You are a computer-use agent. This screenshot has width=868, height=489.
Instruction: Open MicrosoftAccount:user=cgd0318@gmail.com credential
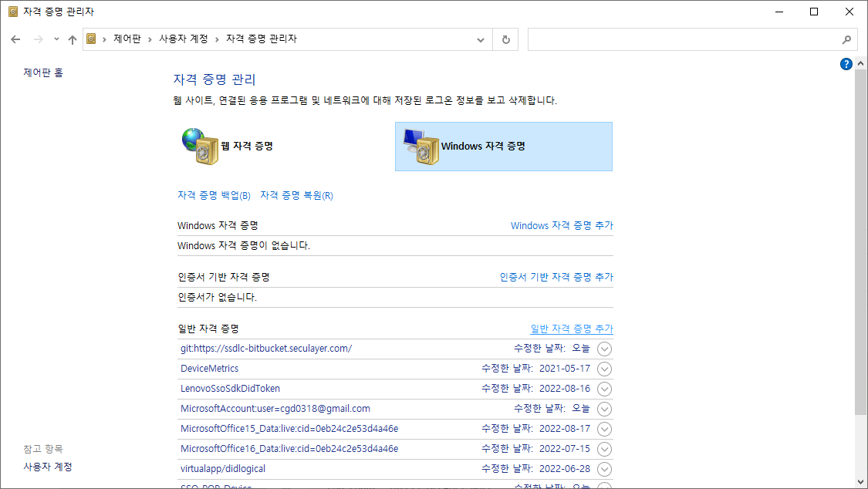(x=275, y=409)
